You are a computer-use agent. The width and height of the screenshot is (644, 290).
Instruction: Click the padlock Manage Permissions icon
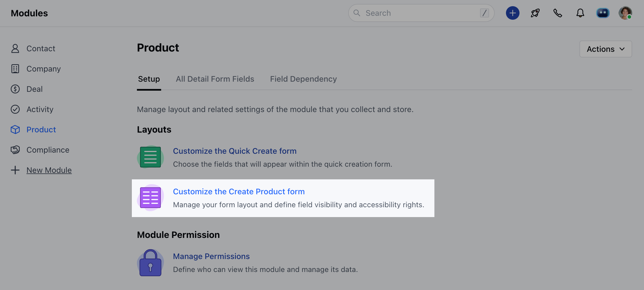(x=150, y=262)
